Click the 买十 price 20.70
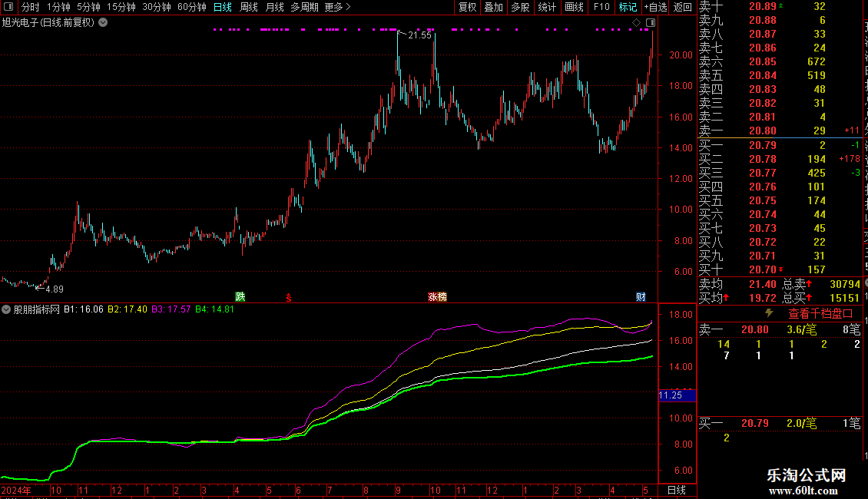868x499 pixels. click(x=763, y=270)
